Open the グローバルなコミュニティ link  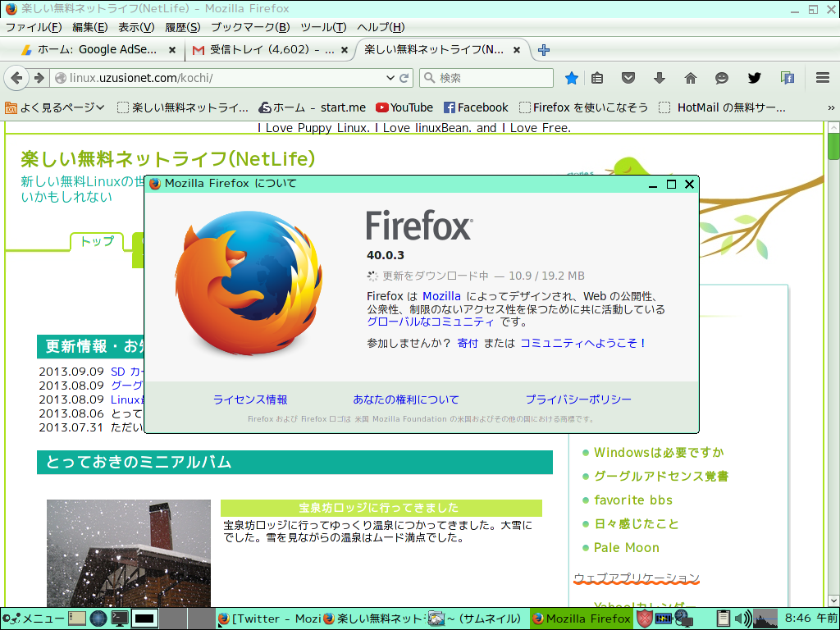(x=430, y=322)
